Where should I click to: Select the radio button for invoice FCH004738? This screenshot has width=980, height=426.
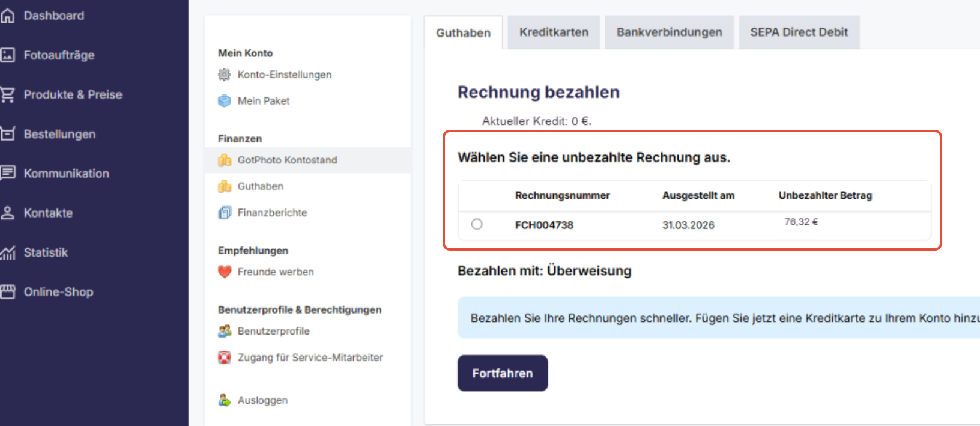(477, 224)
